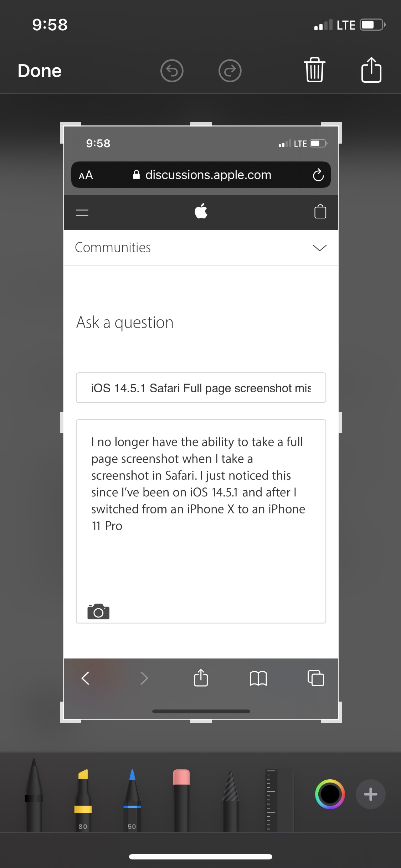
Task: Select the pink eraser tool
Action: [181, 800]
